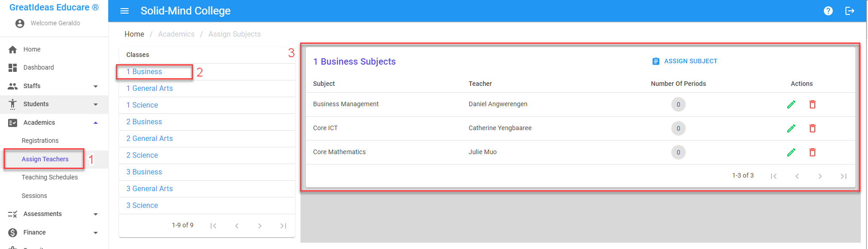The image size is (868, 249).
Task: Open Home in the sidebar
Action: 32,49
